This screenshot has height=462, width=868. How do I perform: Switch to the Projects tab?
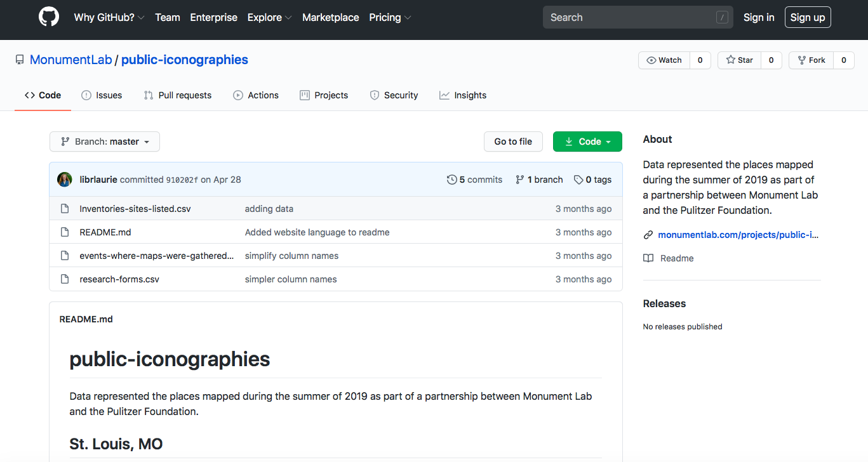coord(324,95)
